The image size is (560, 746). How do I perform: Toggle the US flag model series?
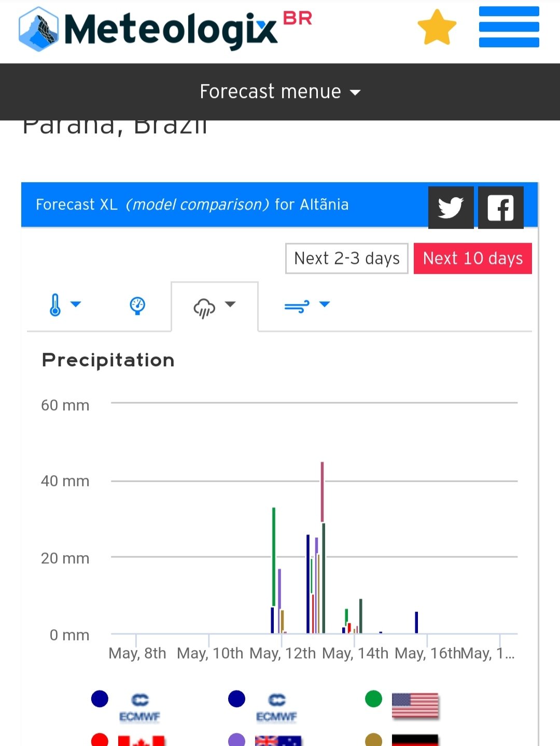pos(415,706)
